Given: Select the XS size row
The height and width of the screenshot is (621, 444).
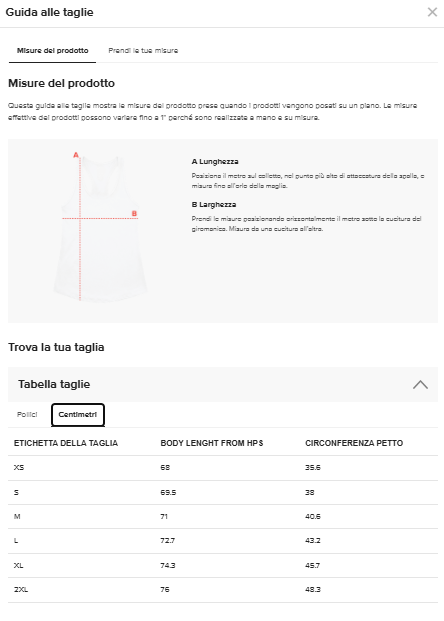Looking at the screenshot, I should (x=223, y=468).
